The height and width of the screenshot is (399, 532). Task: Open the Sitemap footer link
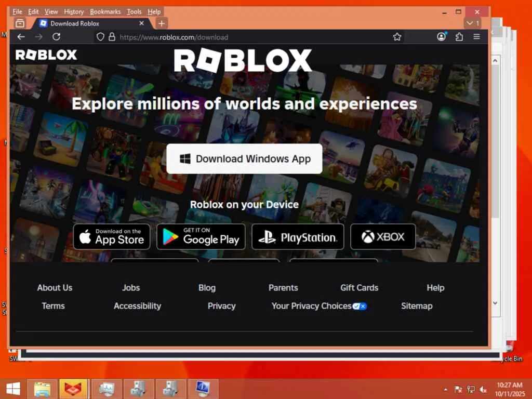coord(417,306)
